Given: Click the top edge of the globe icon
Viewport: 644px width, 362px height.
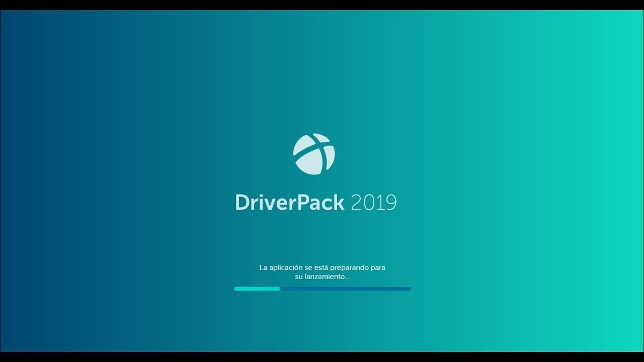Looking at the screenshot, I should [x=314, y=133].
